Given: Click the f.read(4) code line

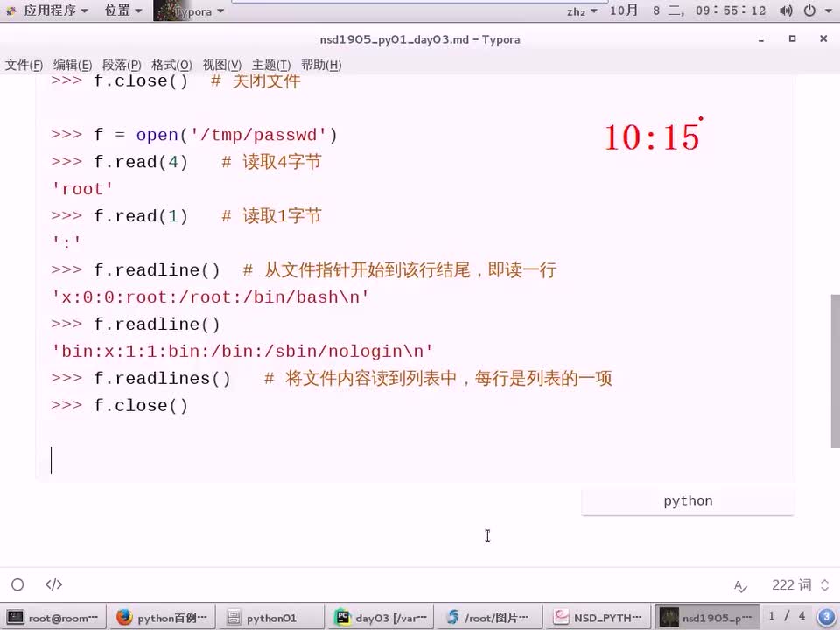Looking at the screenshot, I should [185, 162].
